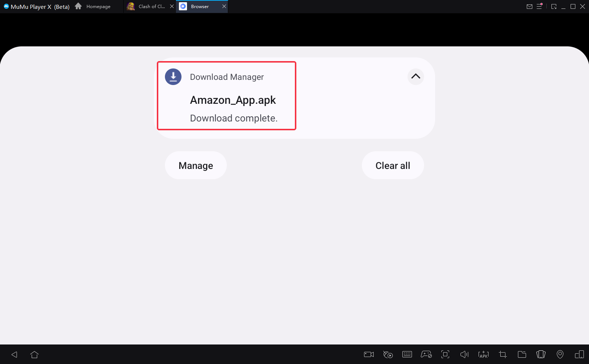
Task: Open the shared folder icon
Action: pyautogui.click(x=522, y=354)
